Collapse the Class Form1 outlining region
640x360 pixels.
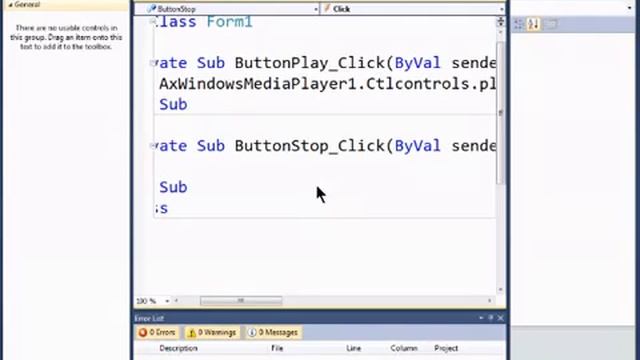[152, 21]
